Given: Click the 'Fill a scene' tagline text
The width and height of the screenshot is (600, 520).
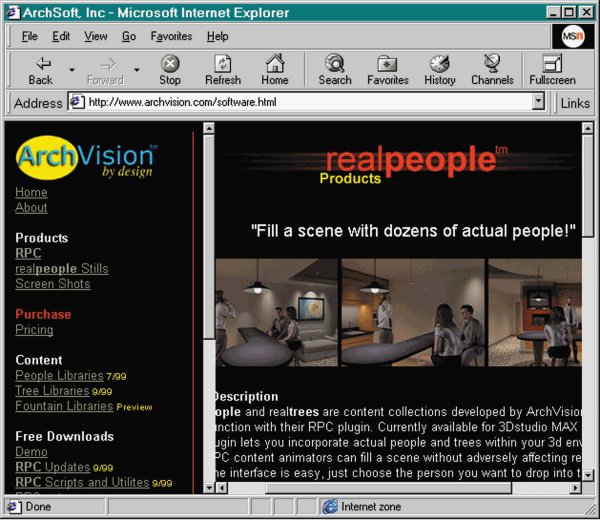Looking at the screenshot, I should tap(413, 231).
